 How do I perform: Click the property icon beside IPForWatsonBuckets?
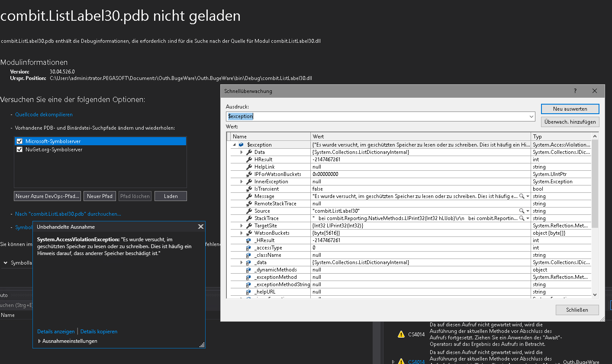coord(249,174)
